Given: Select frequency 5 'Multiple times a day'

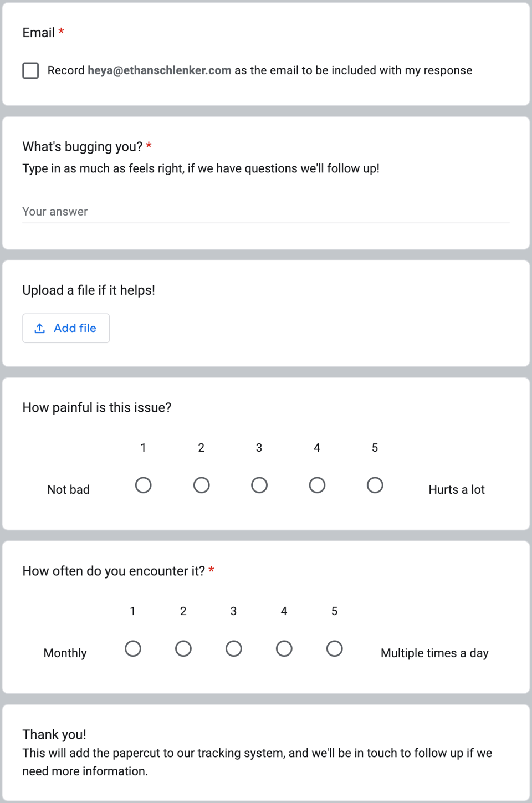Looking at the screenshot, I should click(334, 649).
